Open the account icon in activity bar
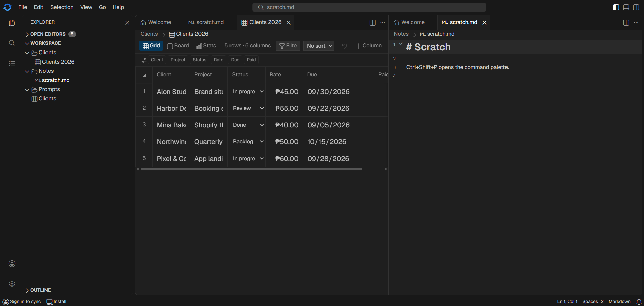Viewport: 644px width, 306px height. [x=12, y=264]
